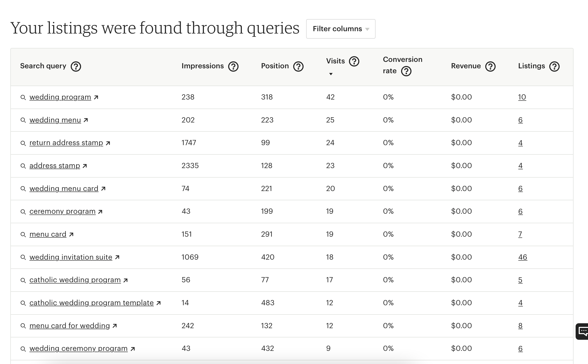This screenshot has width=588, height=364.
Task: Click external arrow beside menu card for wedding
Action: coord(115,326)
